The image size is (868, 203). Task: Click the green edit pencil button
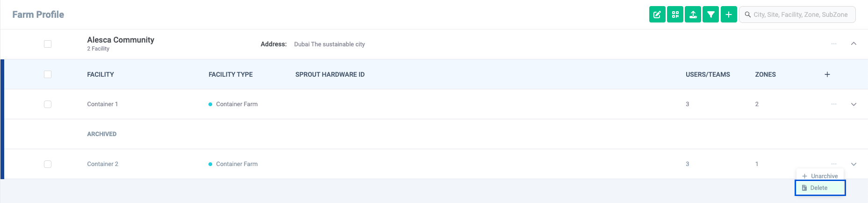[x=657, y=14]
